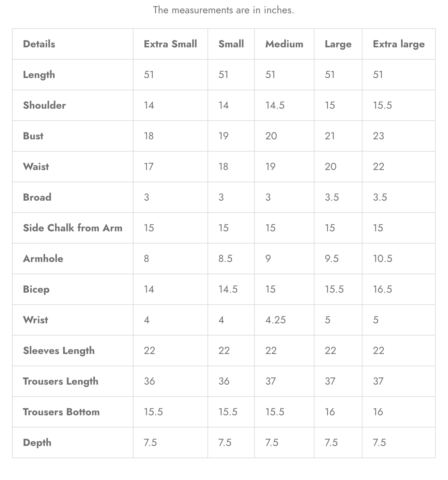The height and width of the screenshot is (480, 448).
Task: Select the Large Bust value 21
Action: pos(329,136)
